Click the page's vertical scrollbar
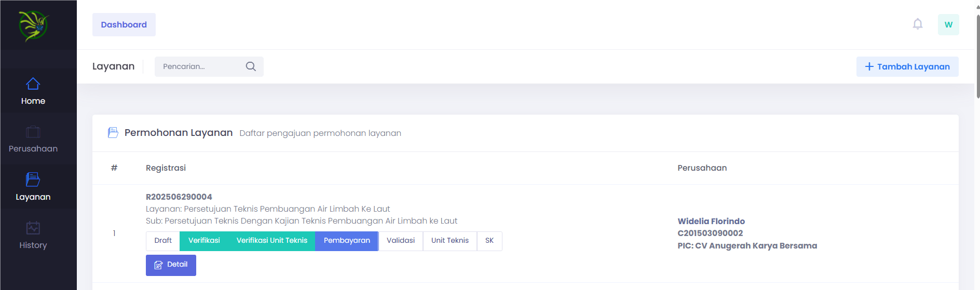This screenshot has width=980, height=290. (x=977, y=57)
